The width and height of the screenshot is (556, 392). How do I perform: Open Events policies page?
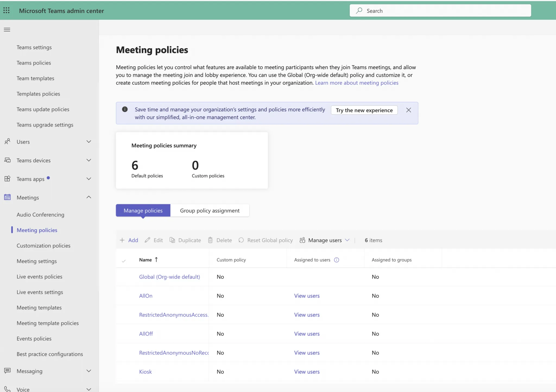coord(34,339)
